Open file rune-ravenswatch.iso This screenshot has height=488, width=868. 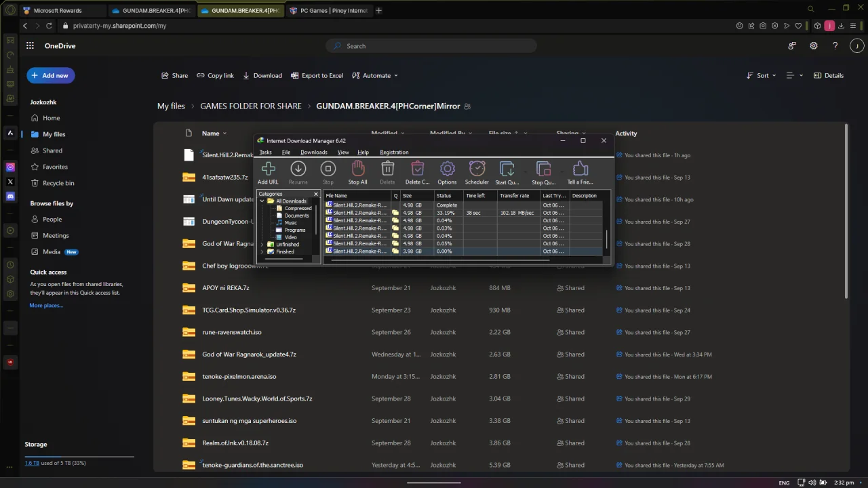(x=232, y=332)
